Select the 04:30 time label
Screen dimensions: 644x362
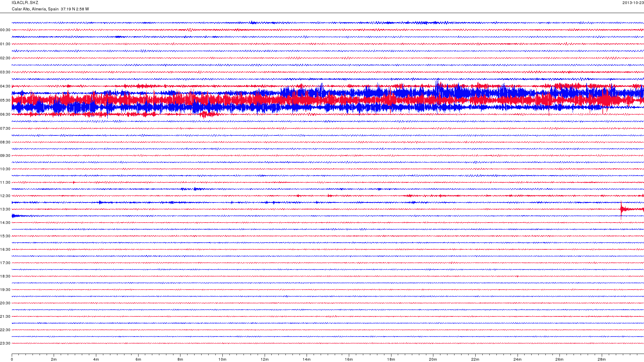tap(5, 86)
